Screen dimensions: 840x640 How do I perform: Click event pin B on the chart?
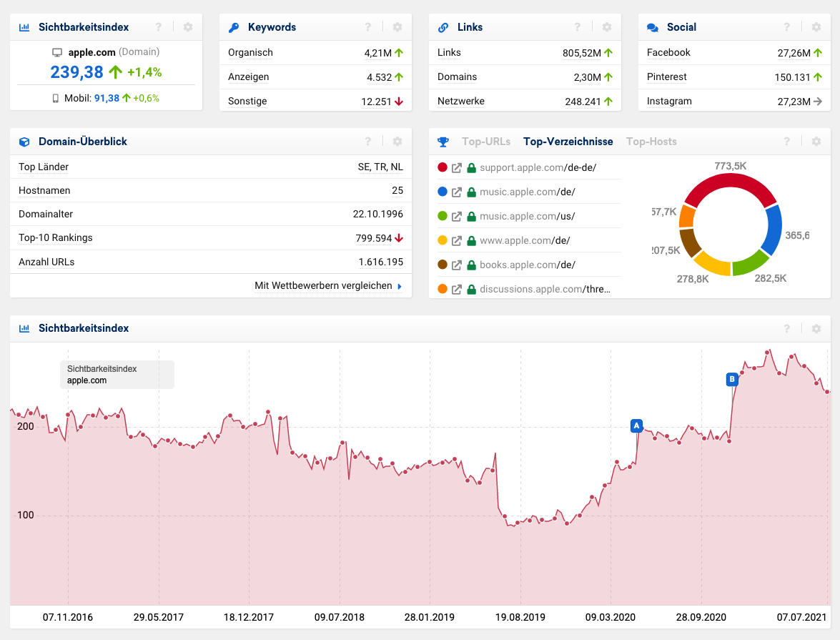pyautogui.click(x=732, y=380)
